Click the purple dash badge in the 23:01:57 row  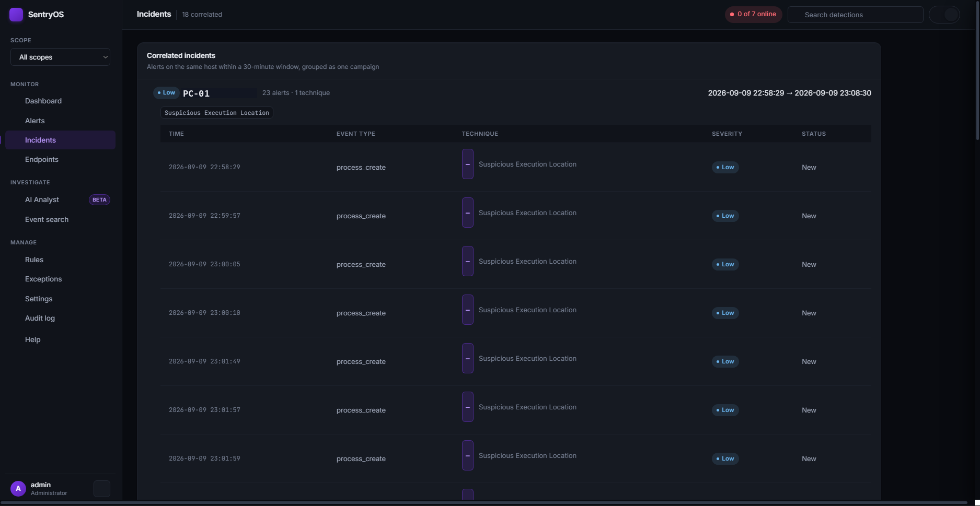coord(468,407)
